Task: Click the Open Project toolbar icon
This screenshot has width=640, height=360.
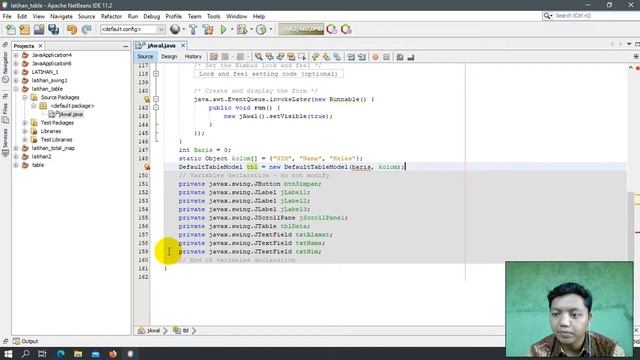Action: tap(39, 29)
